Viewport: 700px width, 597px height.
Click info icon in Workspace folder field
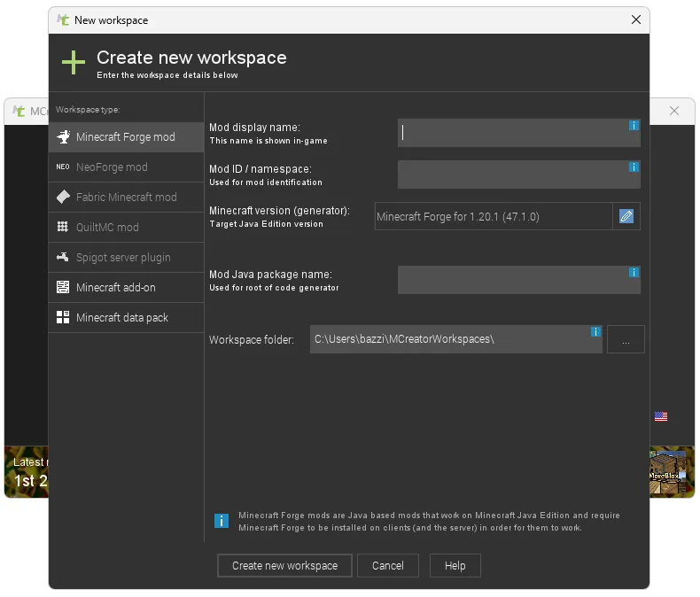point(595,331)
